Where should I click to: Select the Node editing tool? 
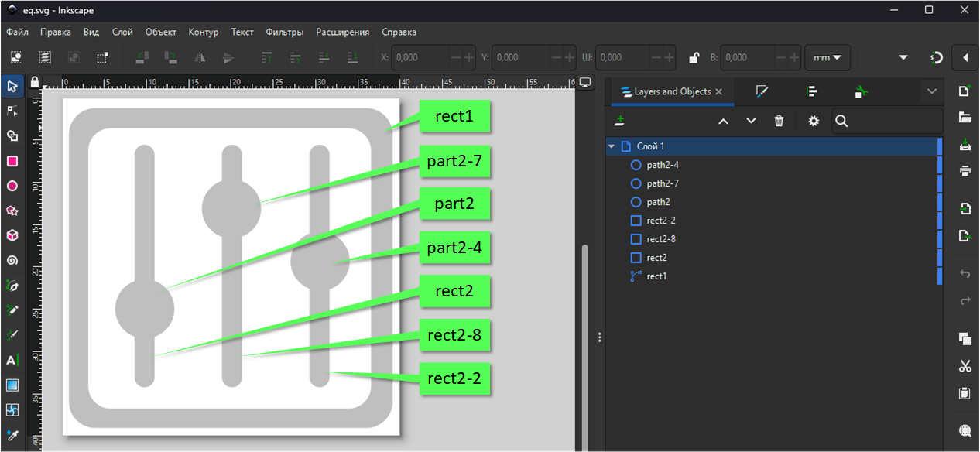[12, 111]
